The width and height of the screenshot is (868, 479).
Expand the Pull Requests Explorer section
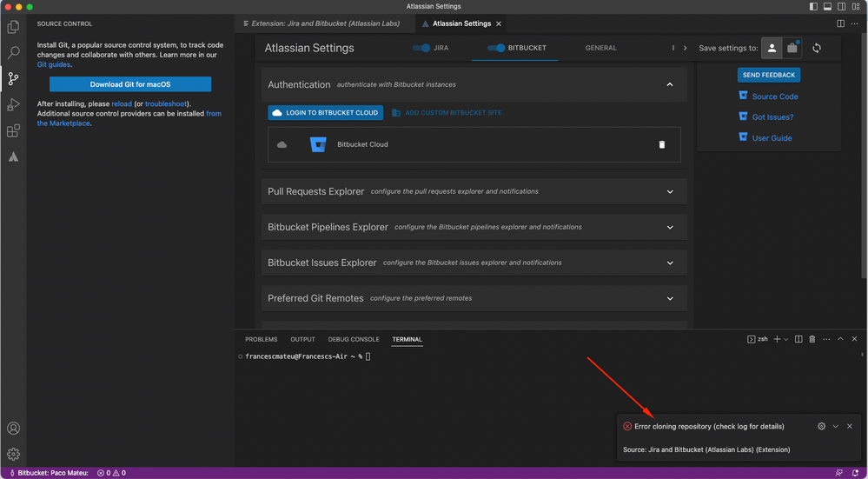point(670,191)
